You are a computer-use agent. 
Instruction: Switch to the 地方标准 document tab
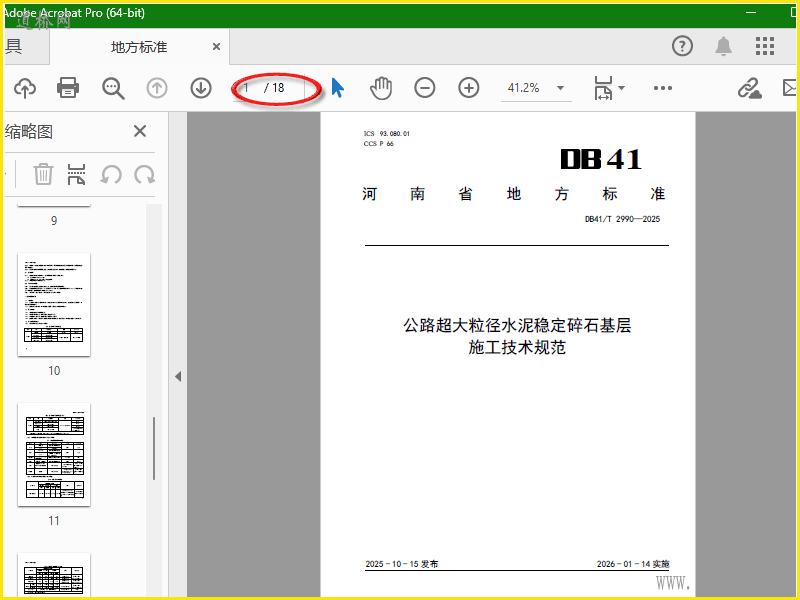(139, 47)
